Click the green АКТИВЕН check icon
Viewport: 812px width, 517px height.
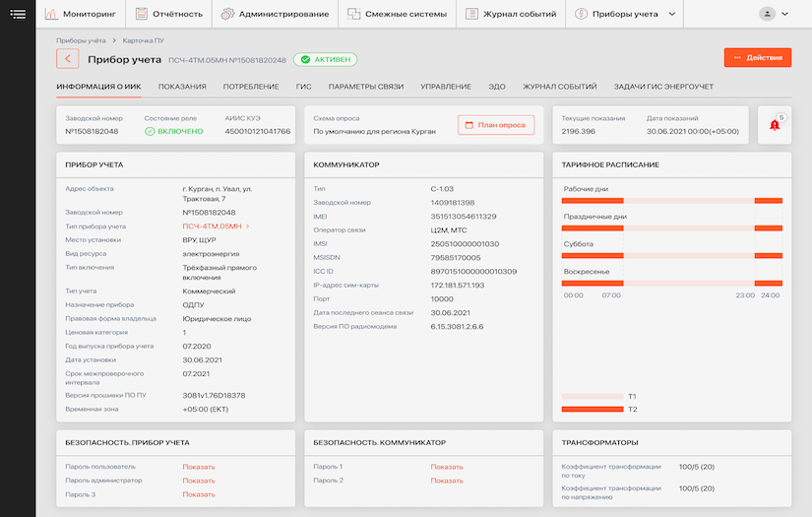pos(305,59)
